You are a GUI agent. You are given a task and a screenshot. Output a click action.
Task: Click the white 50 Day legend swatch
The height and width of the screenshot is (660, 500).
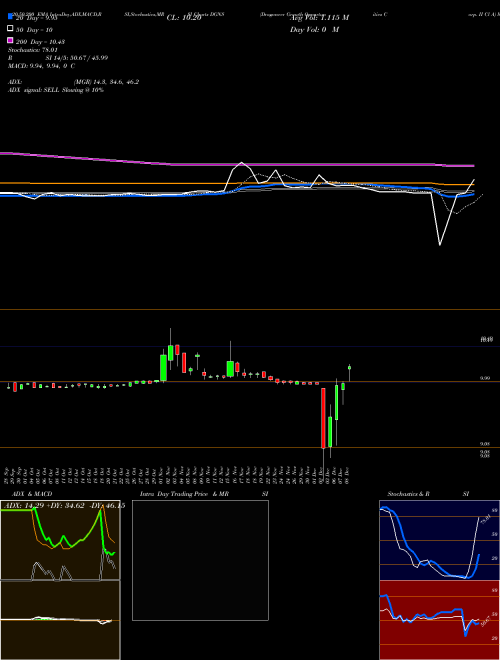click(10, 28)
